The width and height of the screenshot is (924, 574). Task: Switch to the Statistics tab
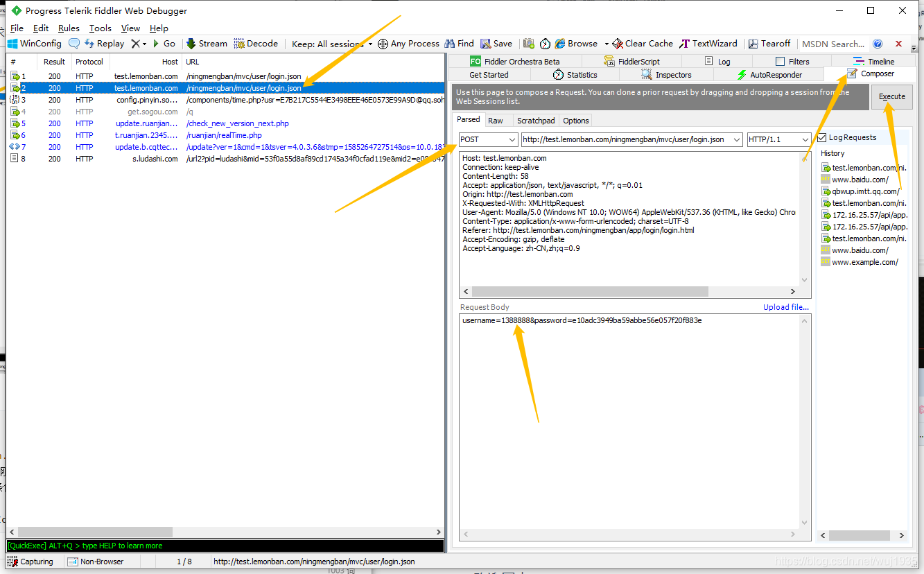click(x=575, y=75)
